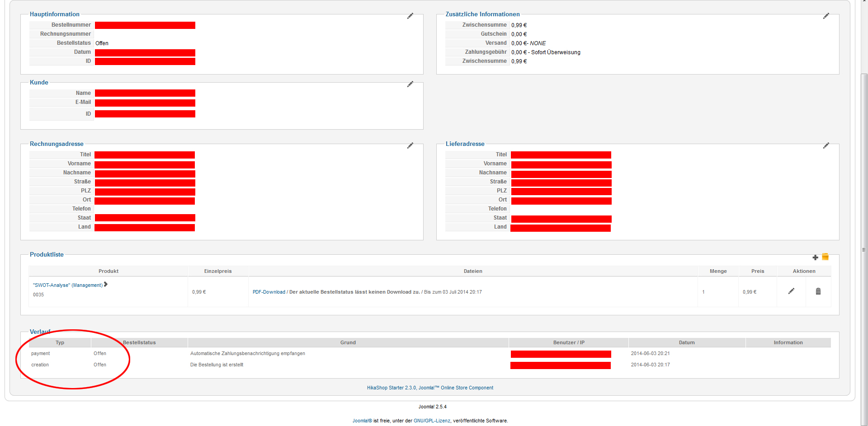Viewport: 868px width, 426px height.
Task: Click the Bestellstatus value Offen
Action: 102,43
